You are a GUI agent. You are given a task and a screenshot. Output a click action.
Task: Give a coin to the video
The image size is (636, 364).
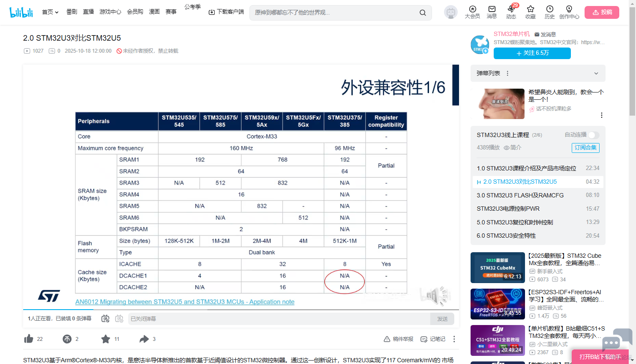pos(67,339)
